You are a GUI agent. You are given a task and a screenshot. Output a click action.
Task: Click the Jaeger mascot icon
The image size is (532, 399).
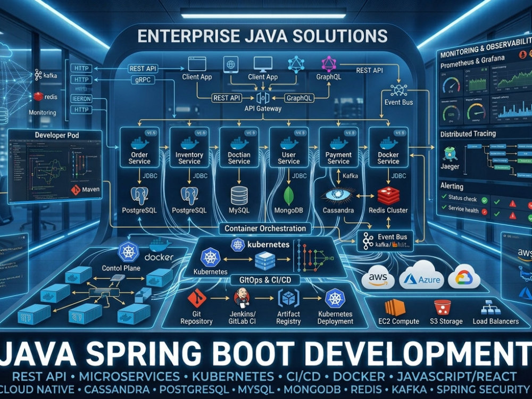coord(450,154)
